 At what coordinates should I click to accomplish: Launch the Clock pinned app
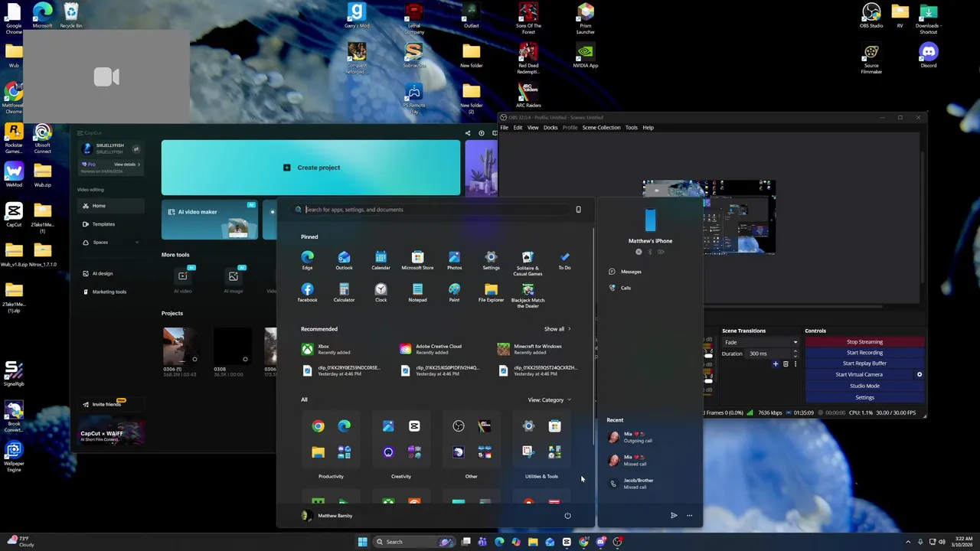[381, 292]
